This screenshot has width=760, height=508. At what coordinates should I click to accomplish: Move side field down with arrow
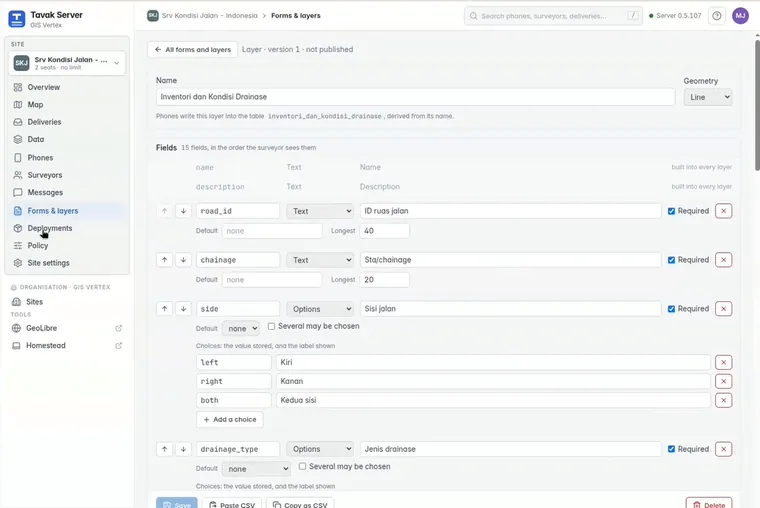[183, 309]
